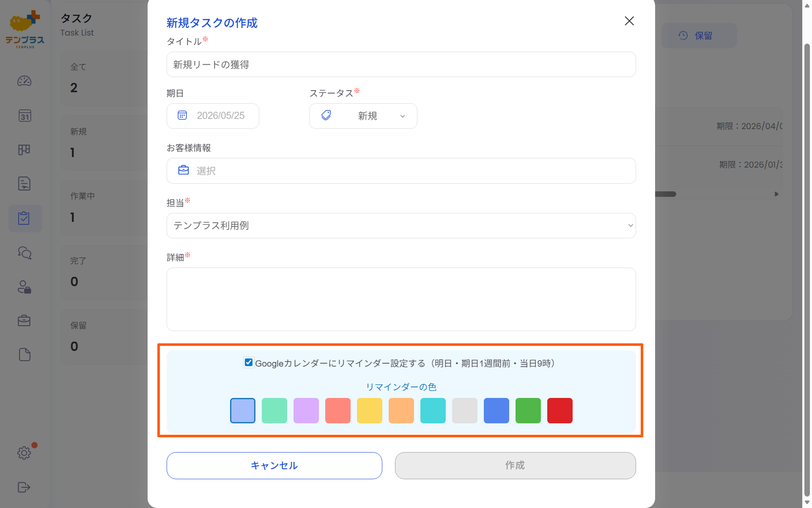
Task: Click the briefcase icon in customer field
Action: (184, 170)
